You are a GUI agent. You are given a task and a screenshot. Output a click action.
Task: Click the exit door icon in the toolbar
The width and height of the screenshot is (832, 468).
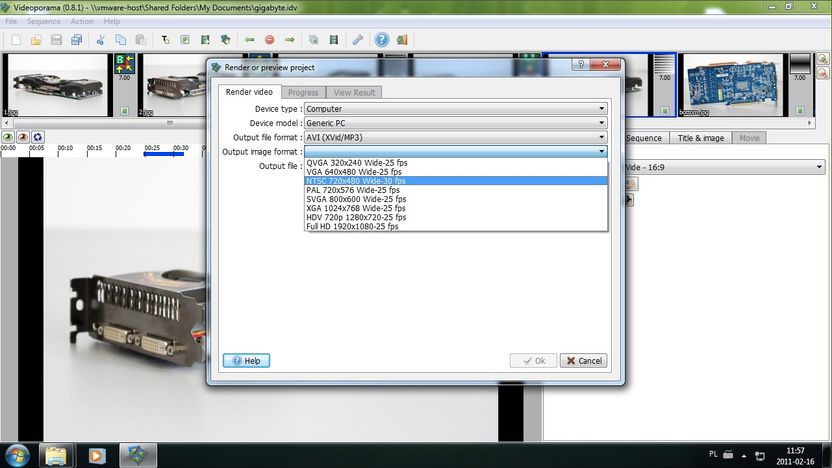(402, 40)
